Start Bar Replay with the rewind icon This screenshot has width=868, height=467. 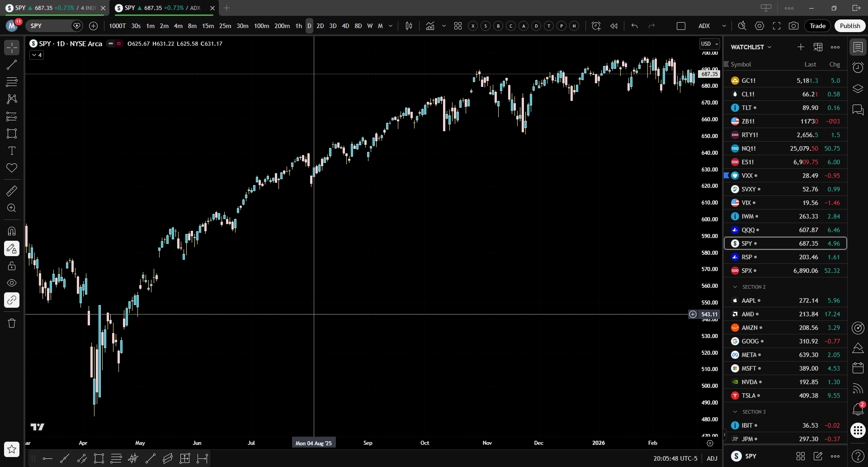click(613, 26)
